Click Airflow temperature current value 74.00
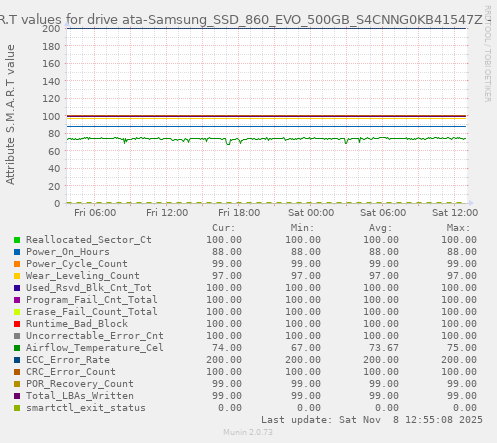The height and width of the screenshot is (443, 497). point(227,348)
